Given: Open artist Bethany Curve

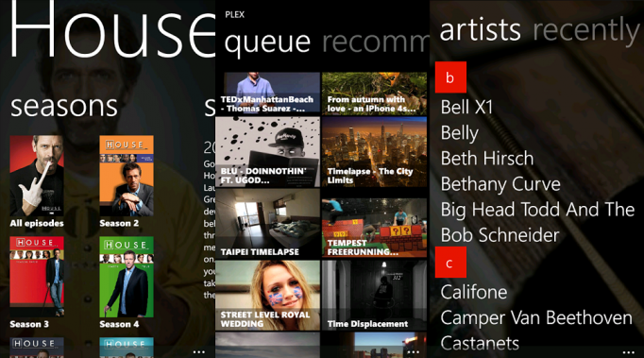Looking at the screenshot, I should click(x=500, y=184).
